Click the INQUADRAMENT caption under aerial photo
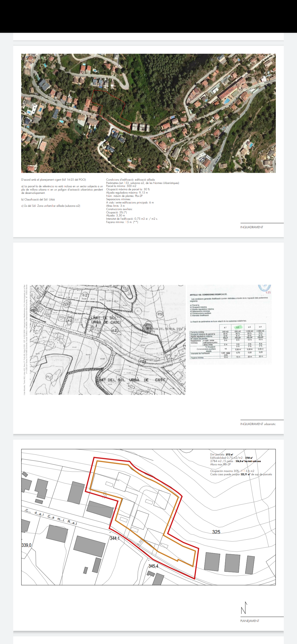The height and width of the screenshot is (644, 297). pyautogui.click(x=252, y=227)
